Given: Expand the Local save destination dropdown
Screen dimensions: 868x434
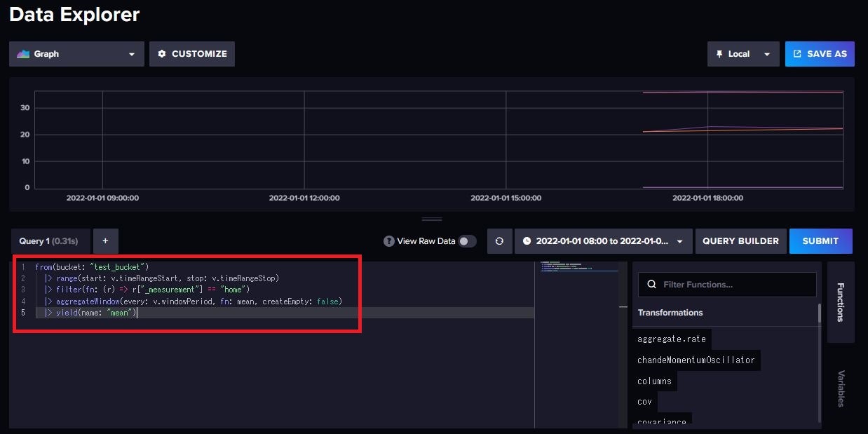Looking at the screenshot, I should 766,53.
